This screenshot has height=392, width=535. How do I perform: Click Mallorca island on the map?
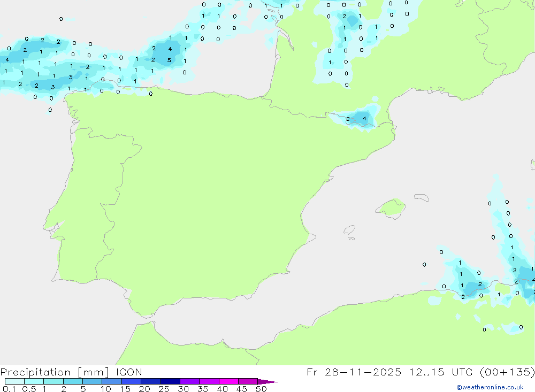(x=391, y=208)
